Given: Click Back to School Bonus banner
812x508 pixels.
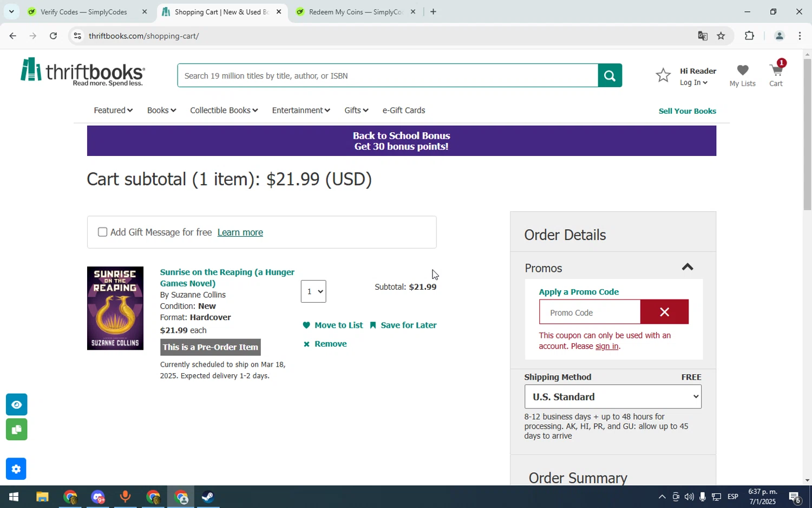Looking at the screenshot, I should [401, 141].
